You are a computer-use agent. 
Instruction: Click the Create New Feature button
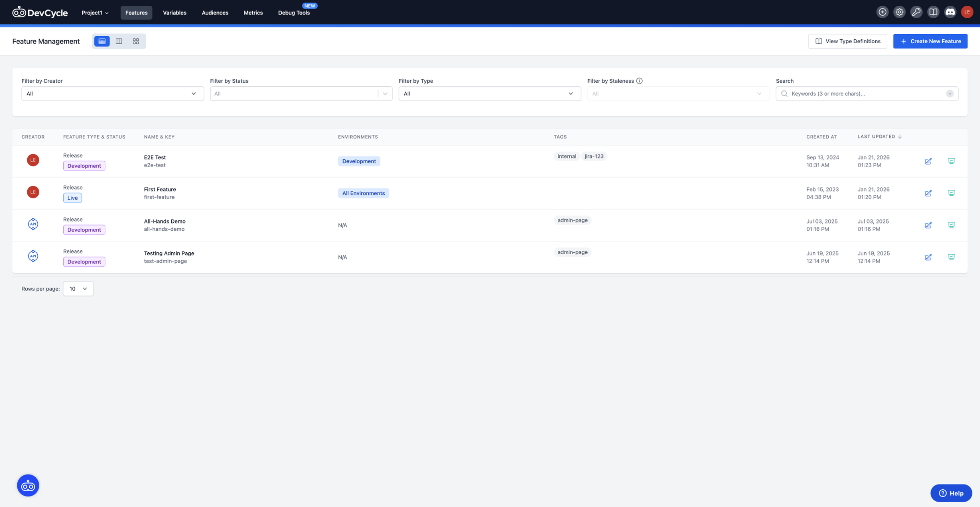[x=930, y=41]
